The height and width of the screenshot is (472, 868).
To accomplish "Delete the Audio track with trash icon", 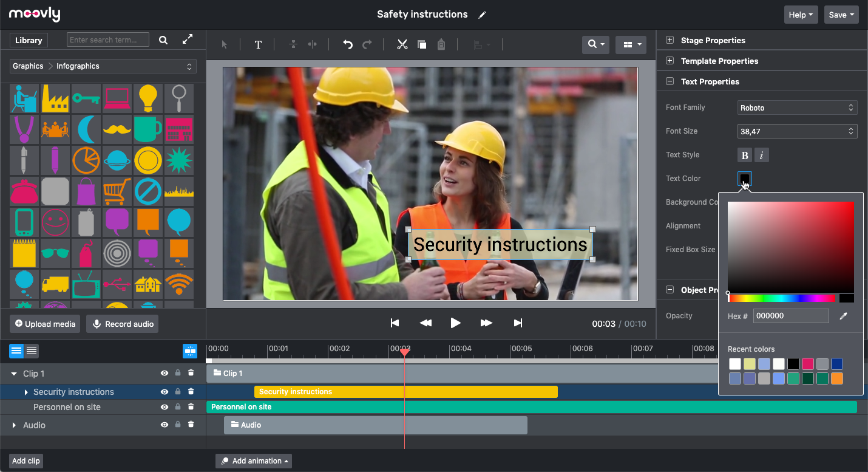I will (191, 425).
